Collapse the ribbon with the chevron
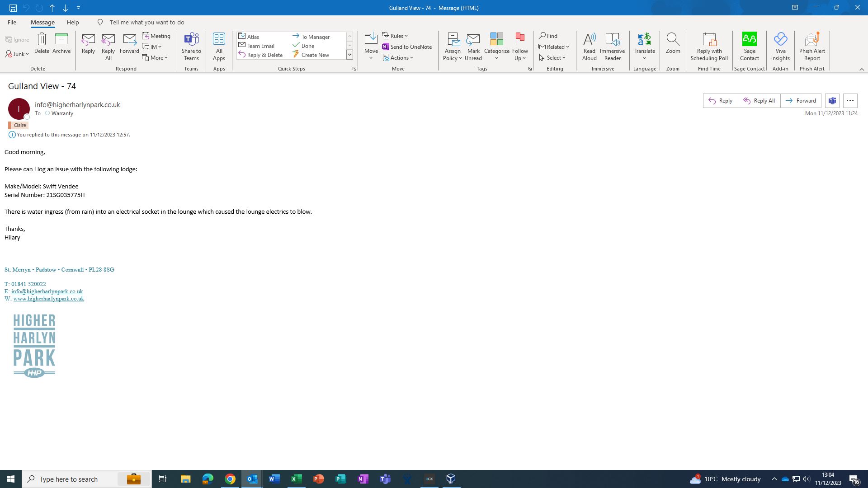 point(861,69)
